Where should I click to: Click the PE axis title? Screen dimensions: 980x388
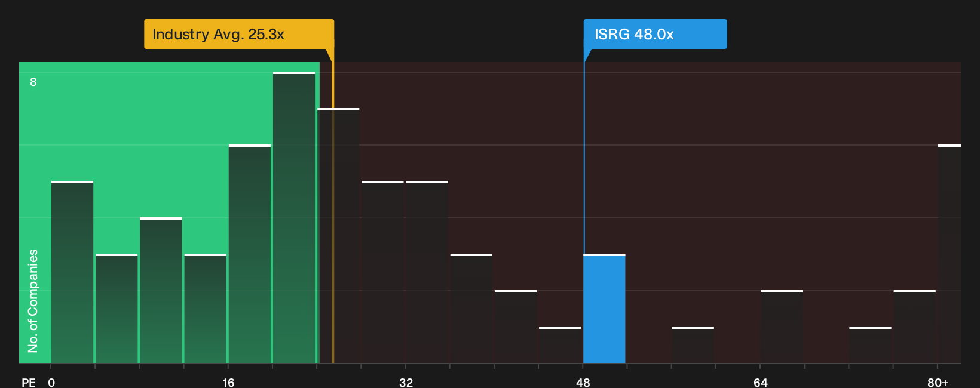tap(29, 382)
